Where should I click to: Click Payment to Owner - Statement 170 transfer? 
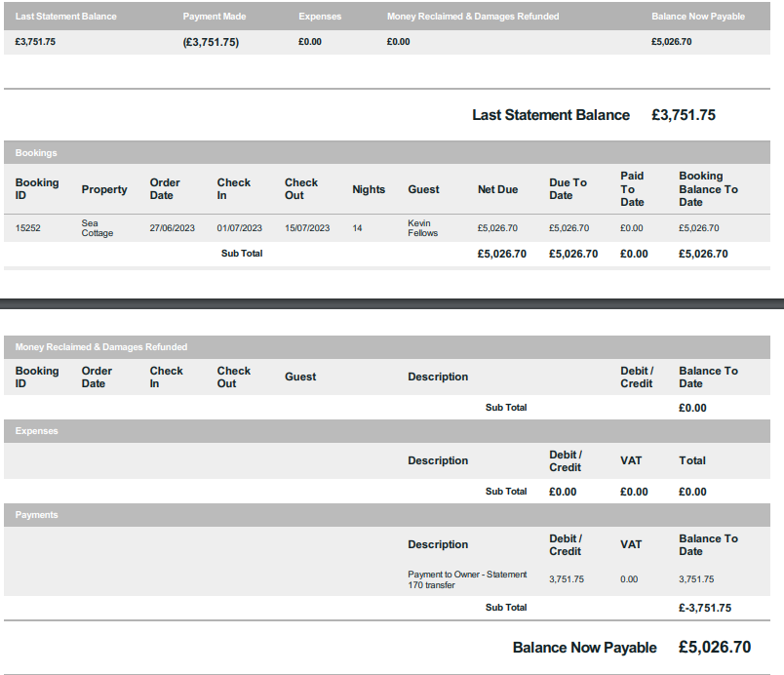(467, 579)
